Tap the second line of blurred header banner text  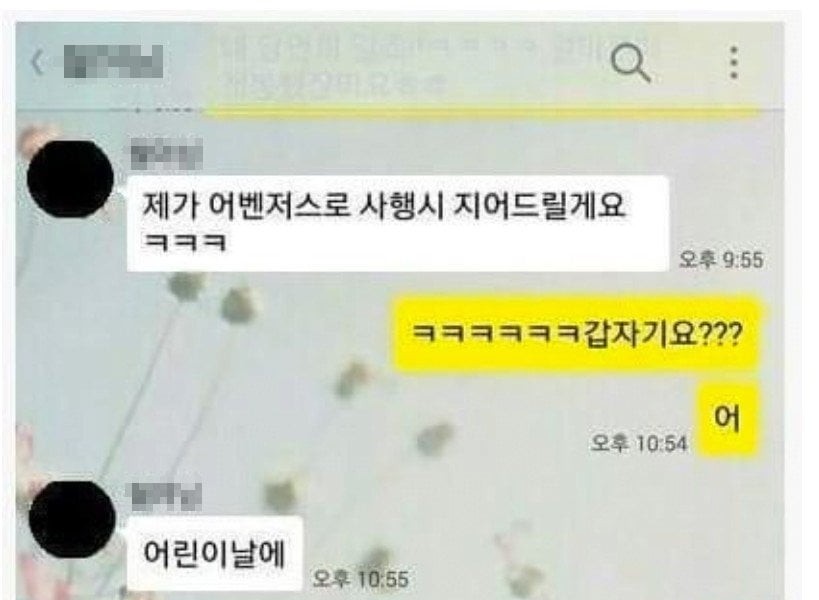click(334, 84)
